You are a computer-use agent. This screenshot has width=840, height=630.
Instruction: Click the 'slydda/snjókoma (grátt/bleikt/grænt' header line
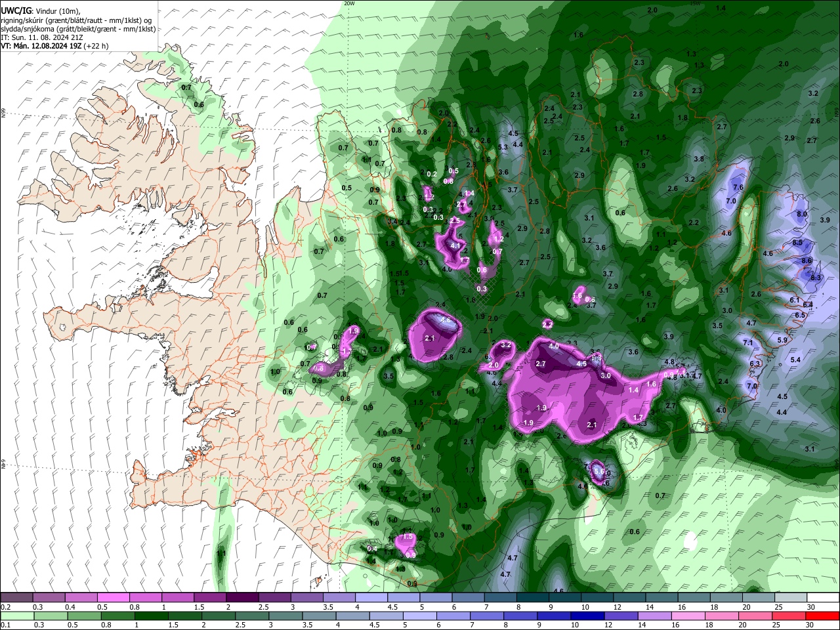pos(78,29)
